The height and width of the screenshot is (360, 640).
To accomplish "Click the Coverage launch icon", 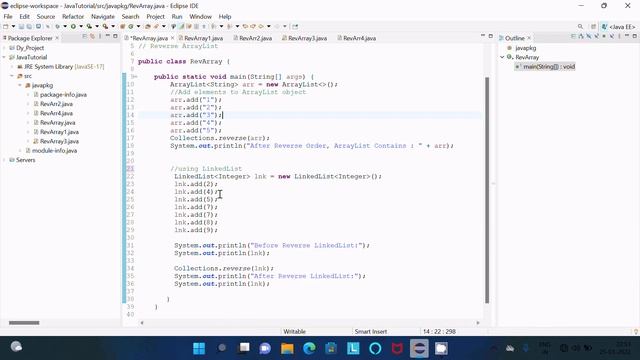I will [x=89, y=27].
